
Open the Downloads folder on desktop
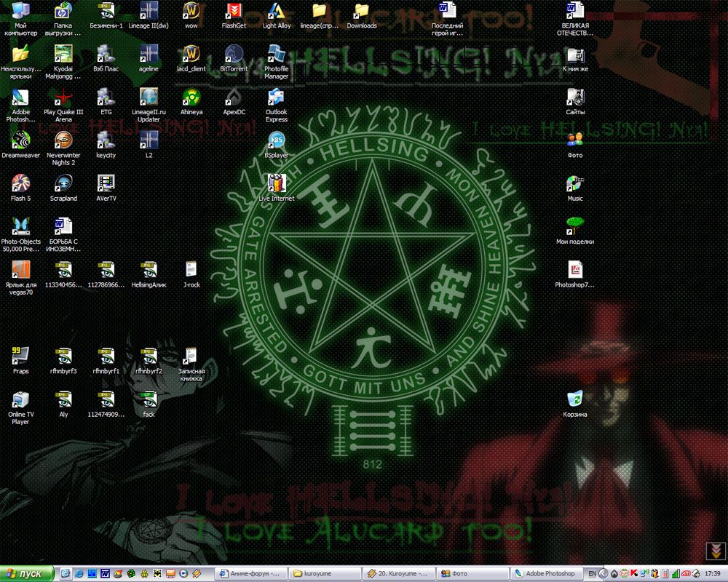coord(361,11)
